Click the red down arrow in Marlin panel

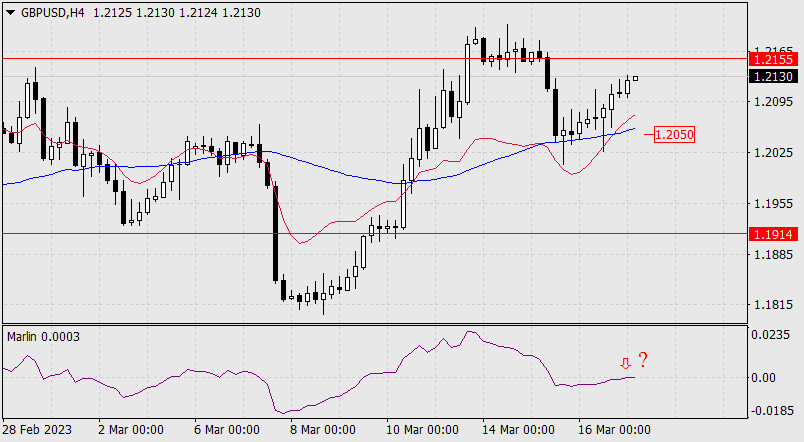point(625,363)
